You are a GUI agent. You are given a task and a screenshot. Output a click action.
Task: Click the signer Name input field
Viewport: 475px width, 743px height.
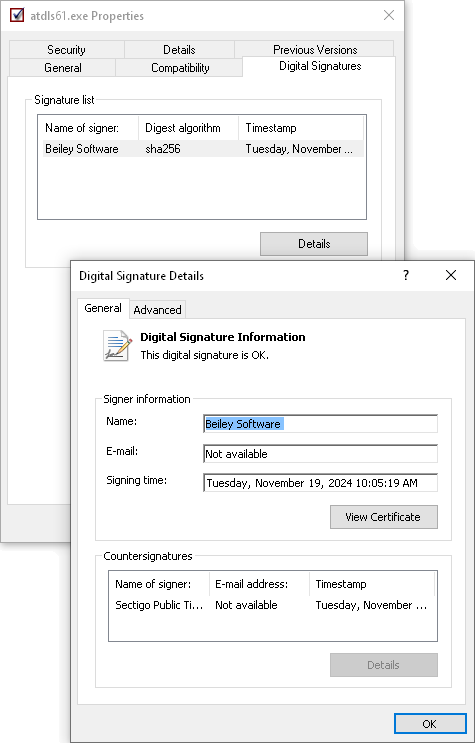[x=320, y=424]
